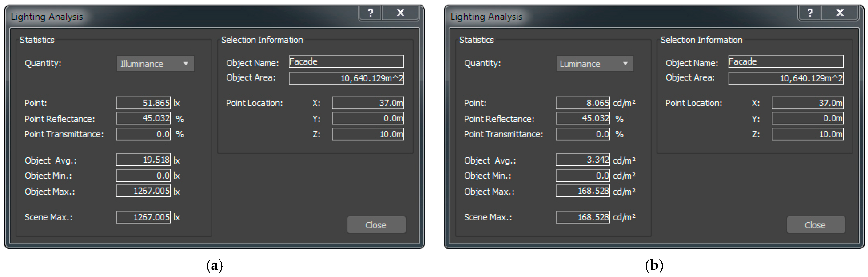Image resolution: width=868 pixels, height=277 pixels.
Task: Open the Luminance quantity dropdown
Action: pyautogui.click(x=595, y=64)
